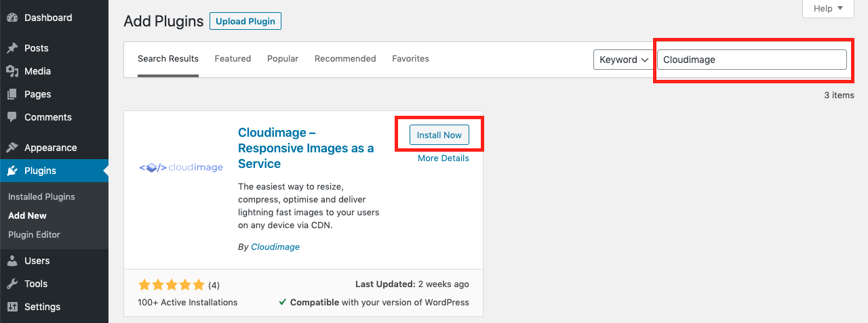Switch to the Featured tab
This screenshot has width=868, height=323.
(233, 59)
